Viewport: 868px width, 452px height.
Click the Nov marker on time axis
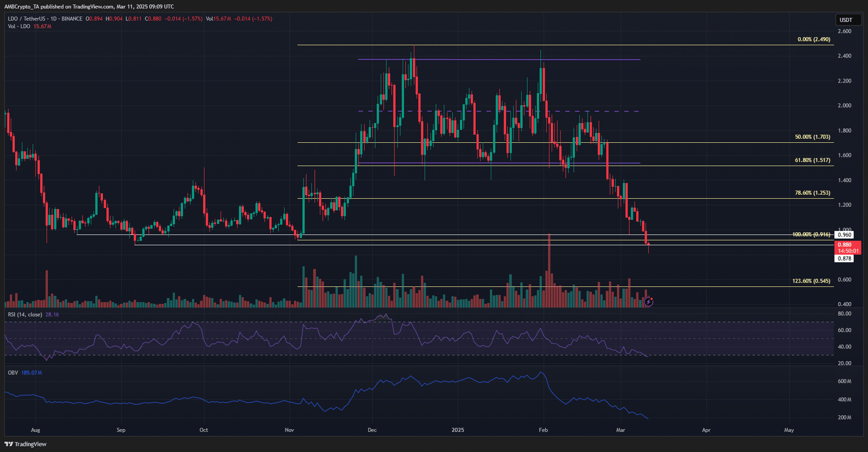(289, 430)
